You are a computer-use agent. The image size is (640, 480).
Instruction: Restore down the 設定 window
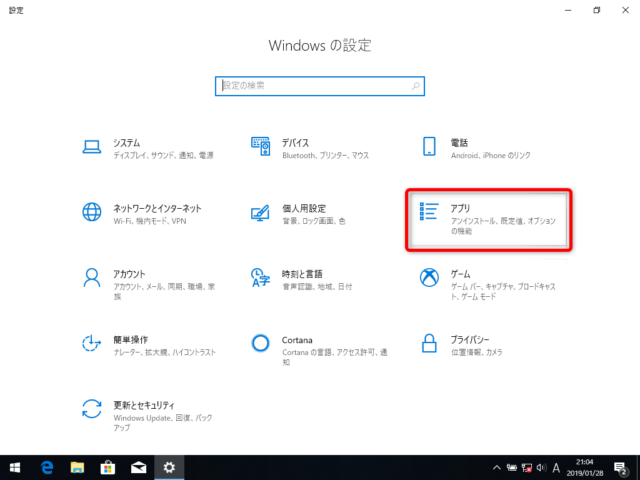tap(597, 10)
